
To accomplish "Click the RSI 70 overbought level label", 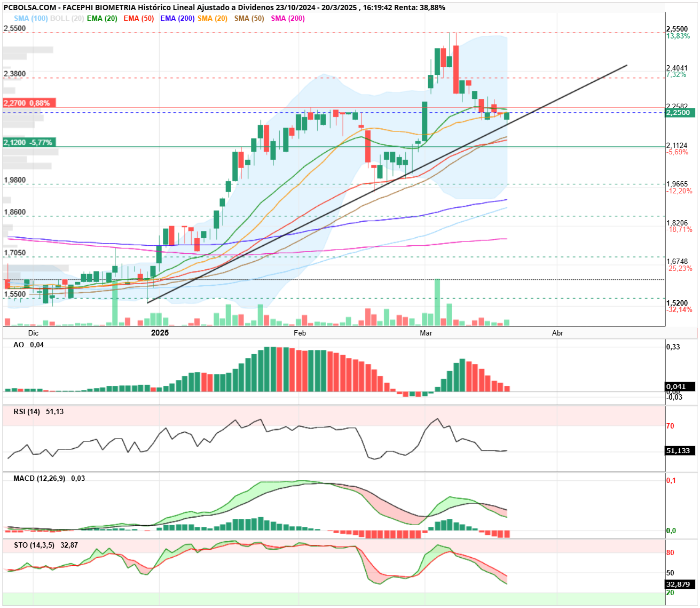I will point(670,426).
